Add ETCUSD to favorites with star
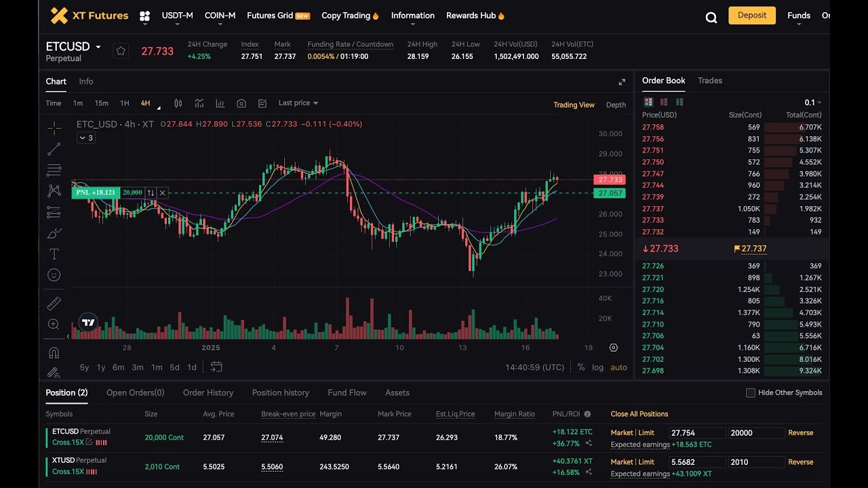The width and height of the screenshot is (868, 488). pos(121,51)
